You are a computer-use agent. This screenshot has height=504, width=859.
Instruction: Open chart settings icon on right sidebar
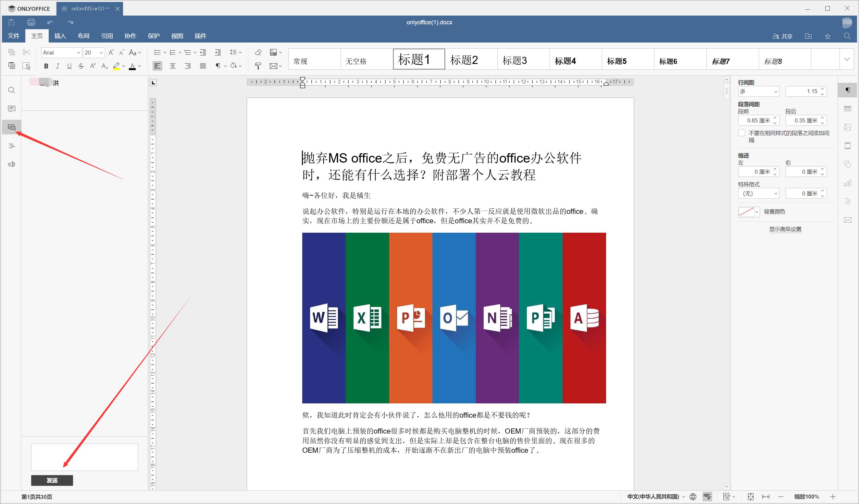848,183
